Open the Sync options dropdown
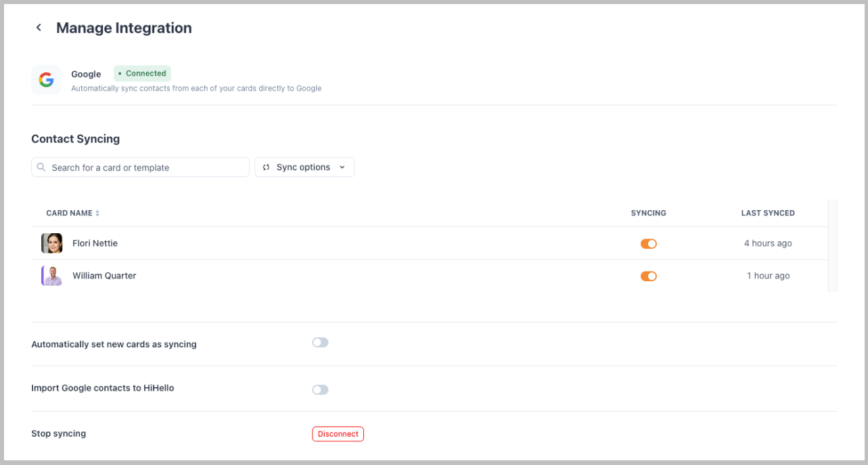This screenshot has width=868, height=465. [304, 167]
